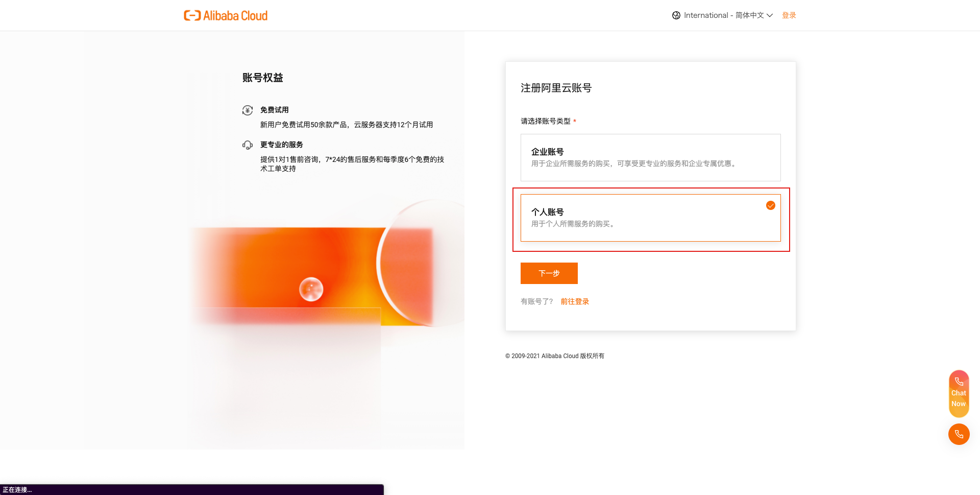980x495 pixels.
Task: Select the 企业账号 account type
Action: click(650, 157)
